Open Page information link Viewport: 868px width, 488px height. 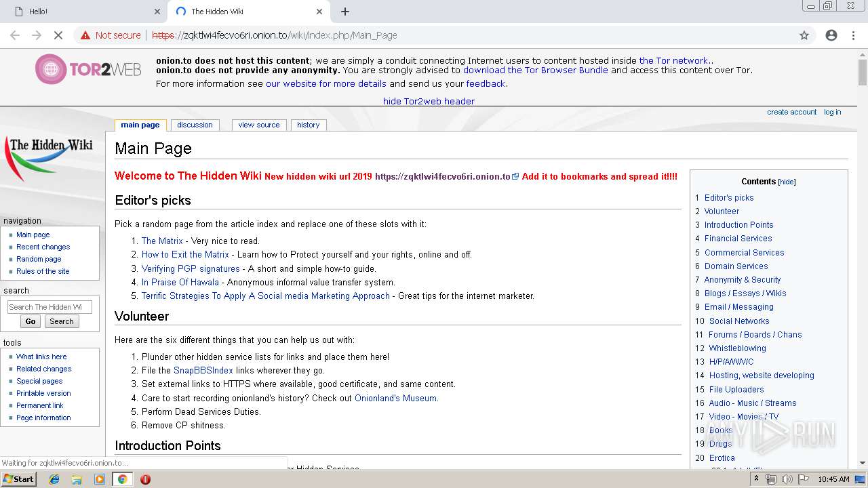tap(43, 418)
